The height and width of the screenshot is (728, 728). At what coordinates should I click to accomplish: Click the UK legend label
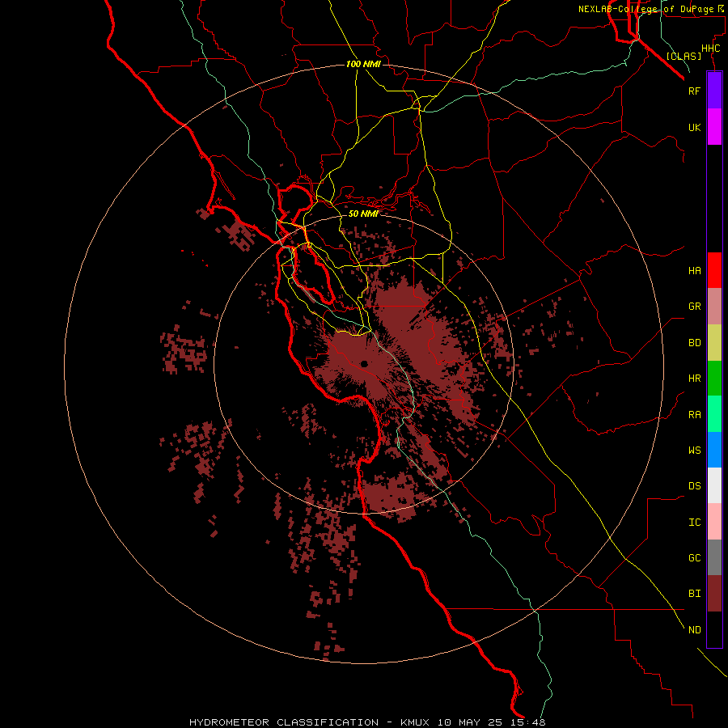pos(694,127)
